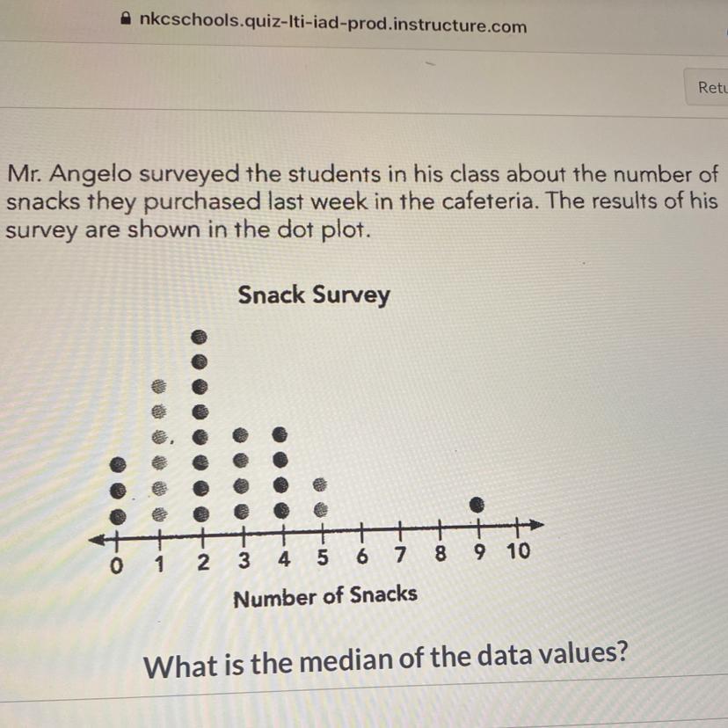Click the topmost dot above 2
The width and height of the screenshot is (728, 728).
pyautogui.click(x=200, y=336)
